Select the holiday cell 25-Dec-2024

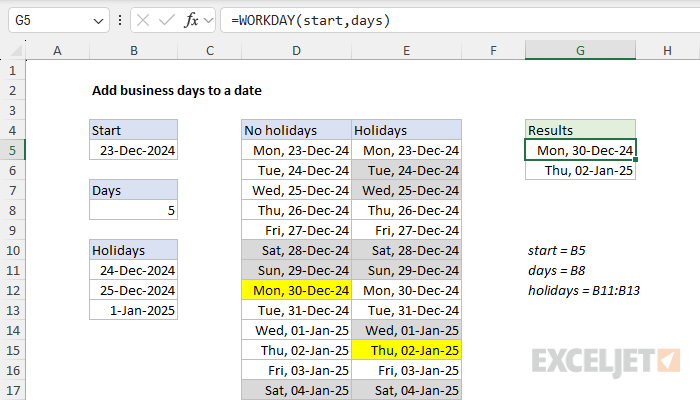(133, 291)
